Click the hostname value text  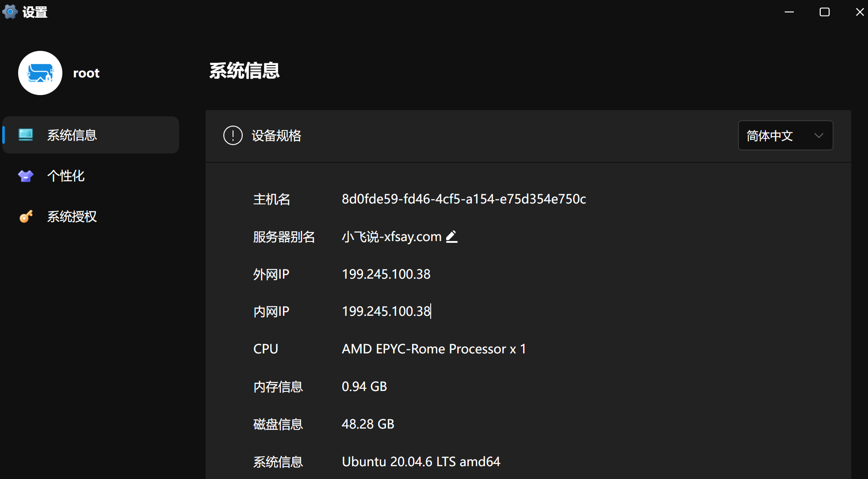464,199
